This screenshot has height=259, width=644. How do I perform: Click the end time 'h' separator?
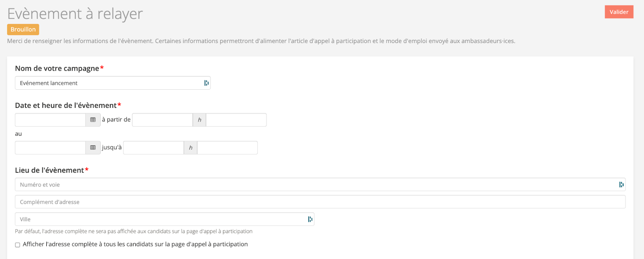[x=190, y=148]
